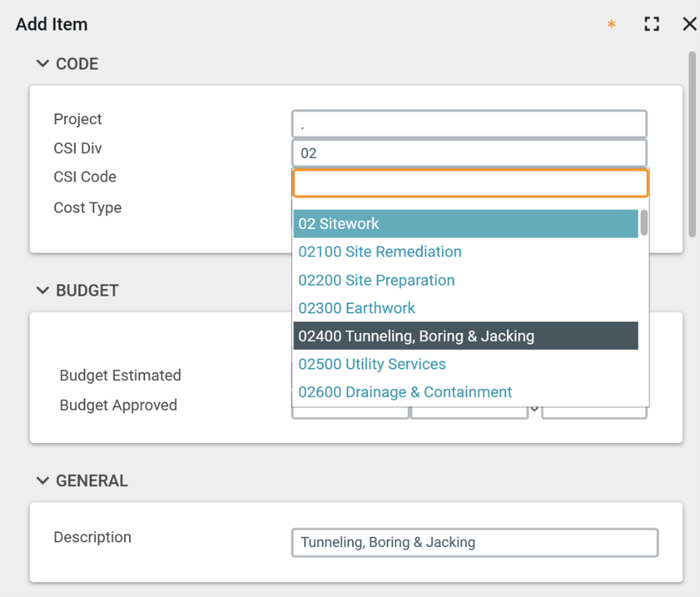
Task: Click the orange asterisk unsaved-changes icon
Action: pyautogui.click(x=611, y=25)
